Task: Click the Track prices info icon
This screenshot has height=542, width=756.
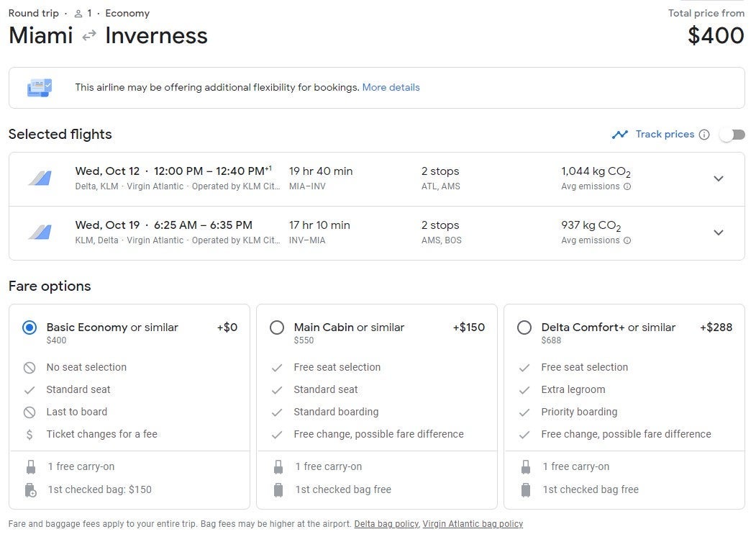Action: [x=704, y=135]
